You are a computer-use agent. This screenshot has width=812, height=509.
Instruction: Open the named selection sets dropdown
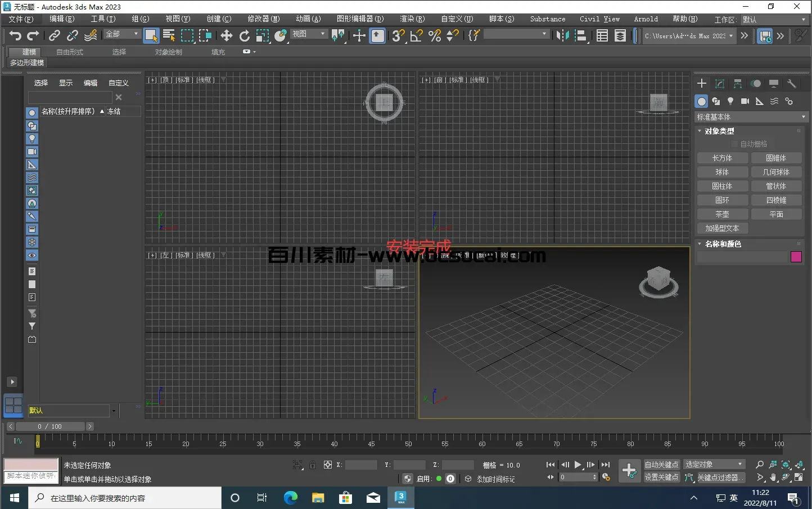[x=516, y=34]
